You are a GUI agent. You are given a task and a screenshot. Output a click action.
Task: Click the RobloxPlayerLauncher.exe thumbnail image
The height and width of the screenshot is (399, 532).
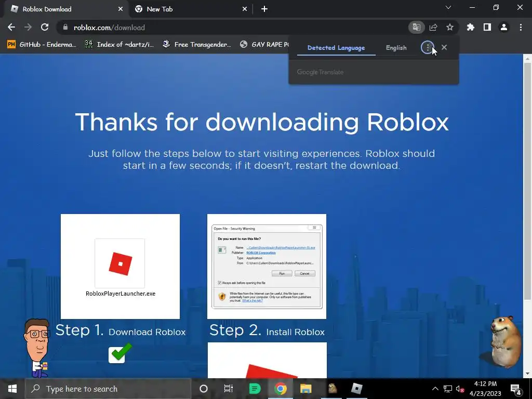click(120, 267)
